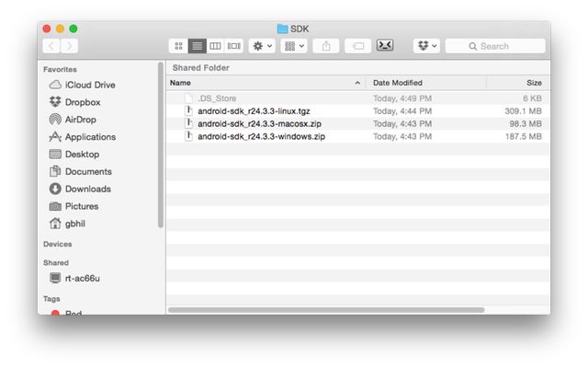Open iCloud Drive in sidebar

tap(89, 85)
